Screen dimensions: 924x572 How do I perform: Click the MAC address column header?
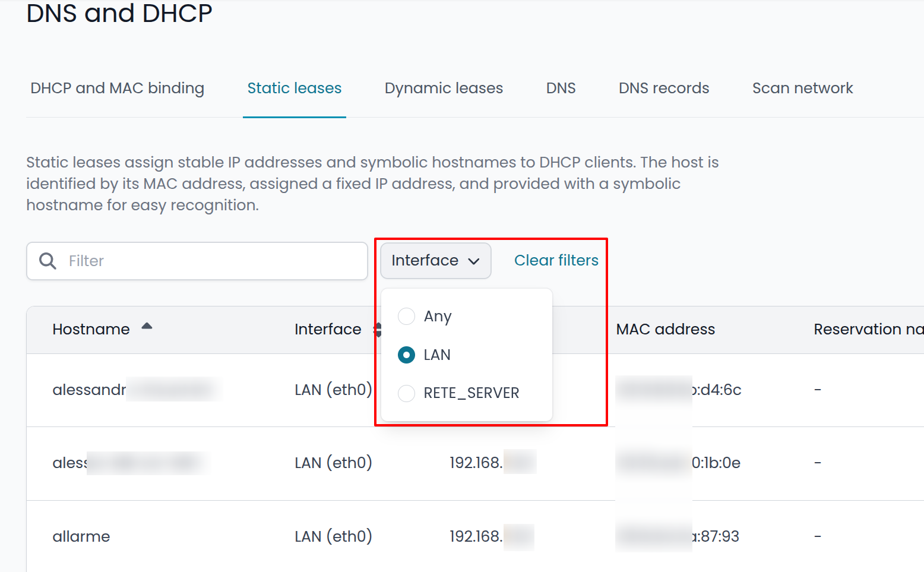point(665,329)
